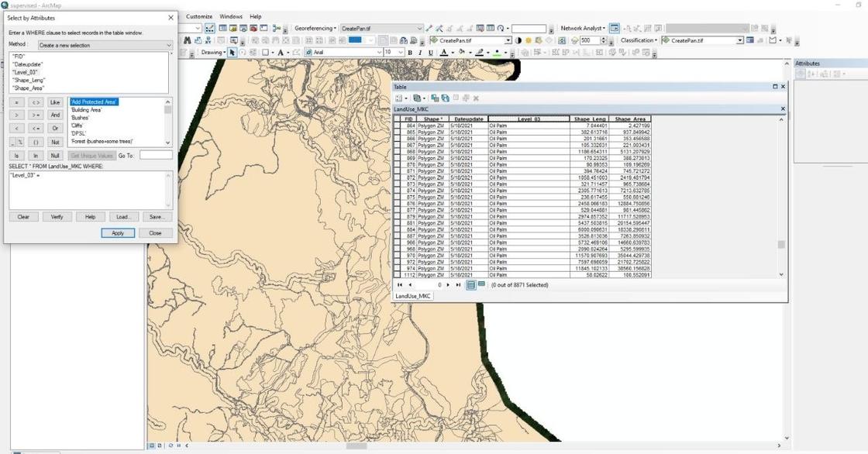
Task: Open Classification layer dropdown CreatePan.tif
Action: 702,40
